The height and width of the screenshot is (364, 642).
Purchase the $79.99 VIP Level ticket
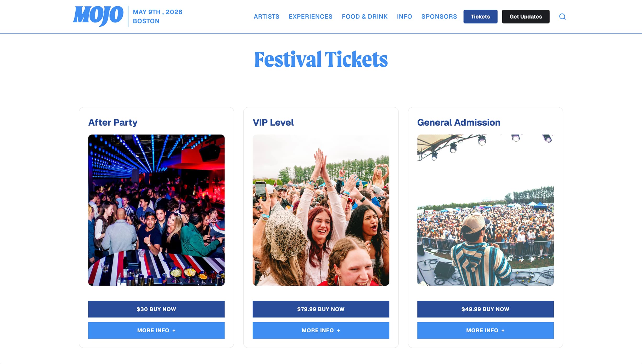320,309
